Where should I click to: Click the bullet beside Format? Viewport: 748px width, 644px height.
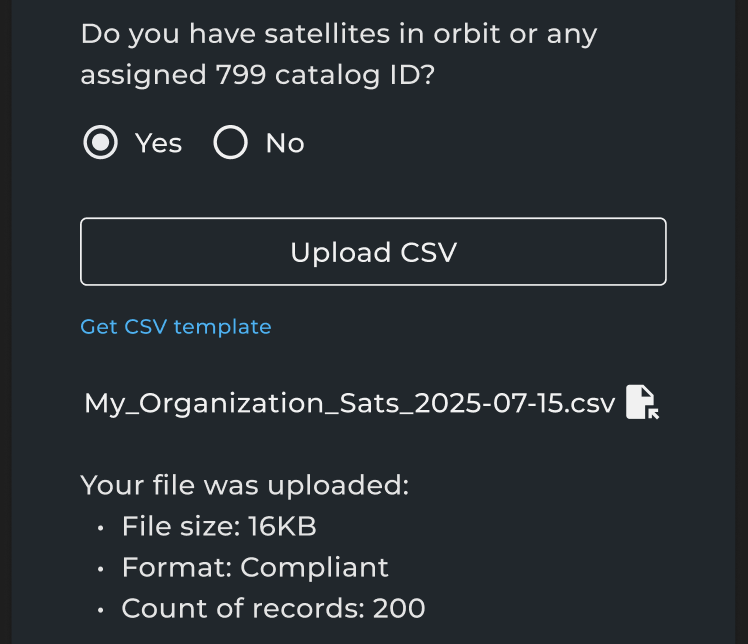(x=100, y=568)
